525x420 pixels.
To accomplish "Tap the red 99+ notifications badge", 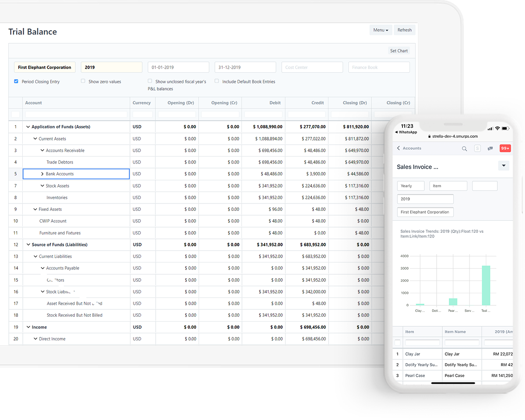I will click(505, 148).
